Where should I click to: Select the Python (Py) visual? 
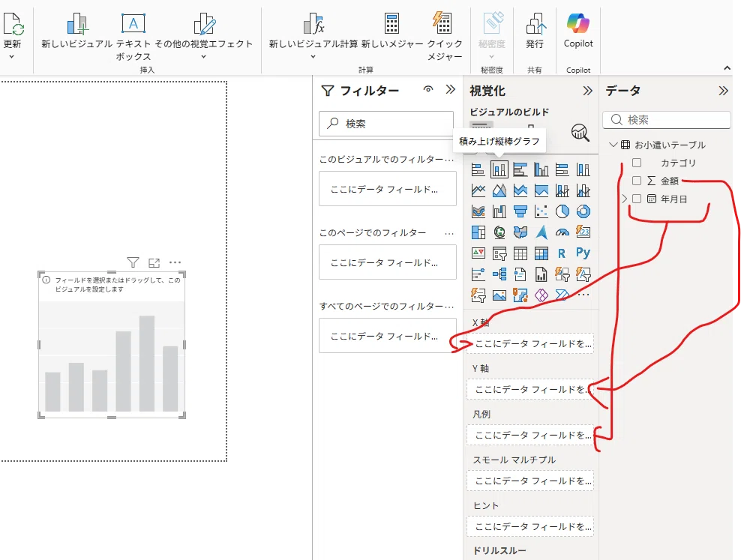point(583,253)
